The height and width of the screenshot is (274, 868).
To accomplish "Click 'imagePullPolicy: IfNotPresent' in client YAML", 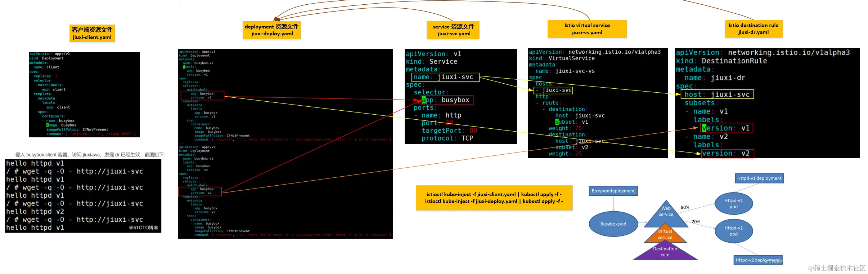I will point(77,129).
